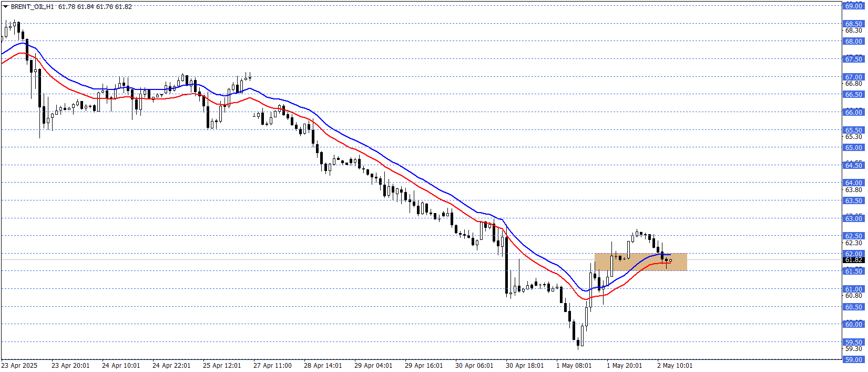The width and height of the screenshot is (868, 372).
Task: Click the 1 May 08:01 time label
Action: [574, 366]
